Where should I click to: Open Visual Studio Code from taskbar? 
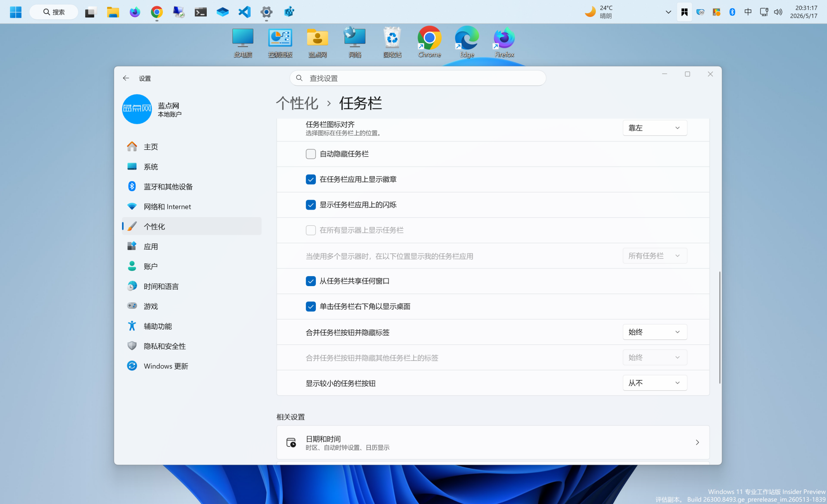coord(244,12)
